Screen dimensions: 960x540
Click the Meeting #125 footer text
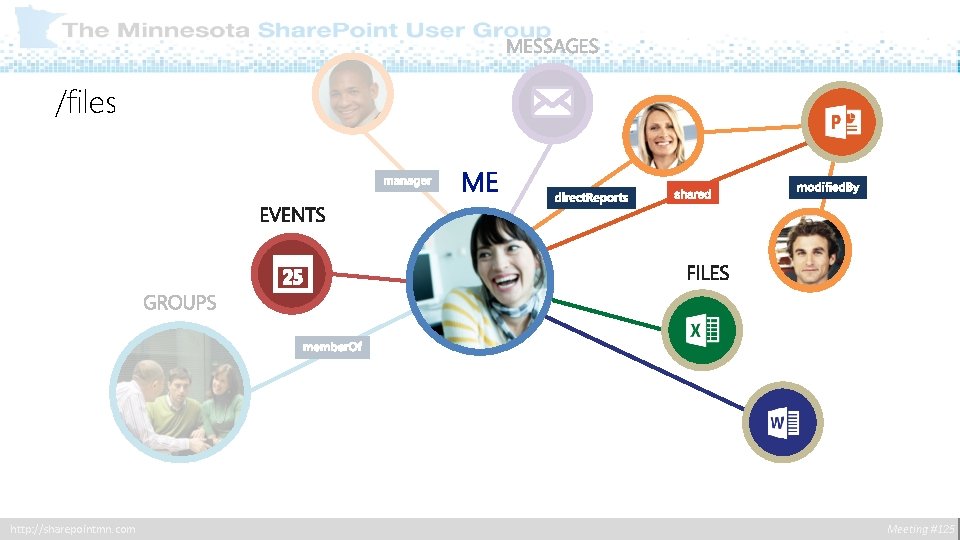point(920,529)
